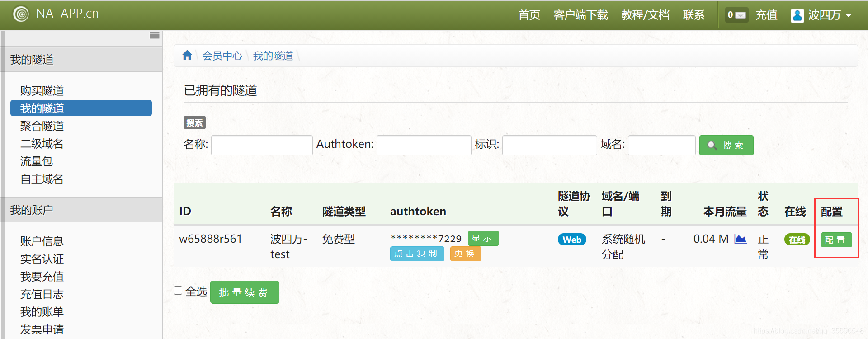This screenshot has height=339, width=868.
Task: Open 自主域名 in the sidebar
Action: tap(42, 179)
